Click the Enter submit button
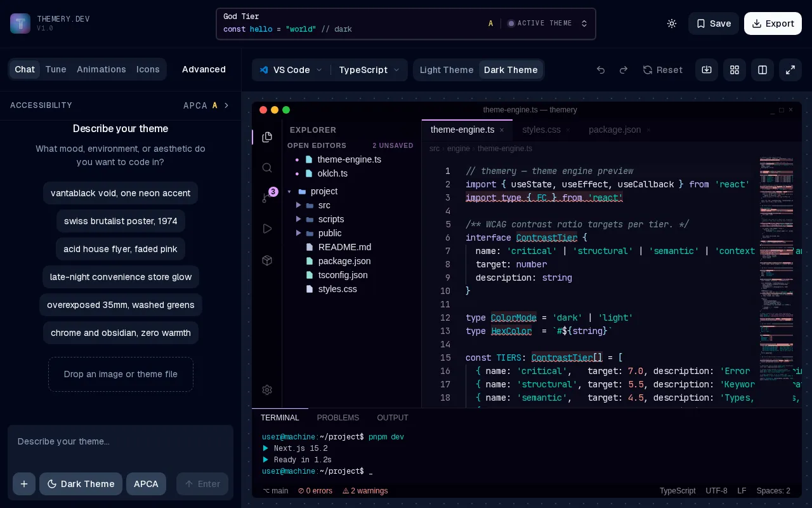The image size is (812, 508). (x=202, y=484)
